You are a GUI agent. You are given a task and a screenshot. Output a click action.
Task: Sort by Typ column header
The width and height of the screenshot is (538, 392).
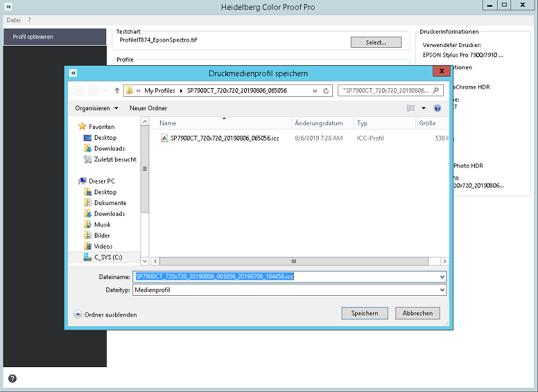coord(385,123)
